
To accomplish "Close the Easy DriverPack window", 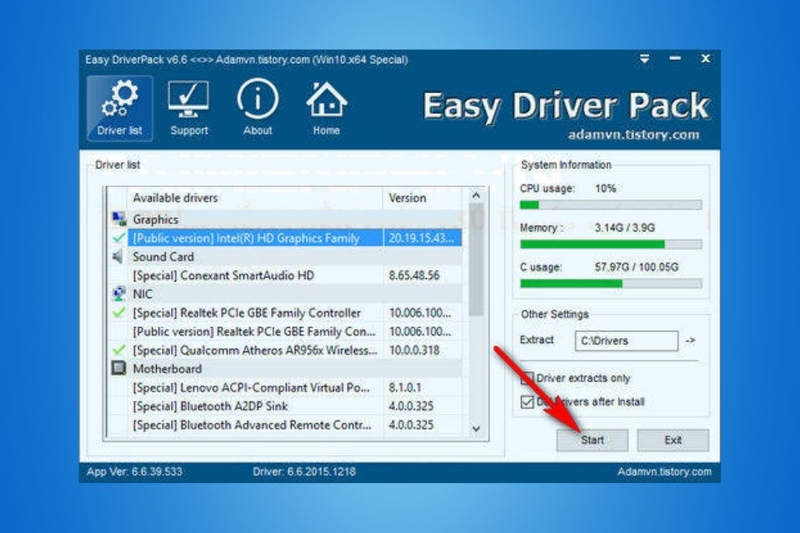I will pos(706,59).
